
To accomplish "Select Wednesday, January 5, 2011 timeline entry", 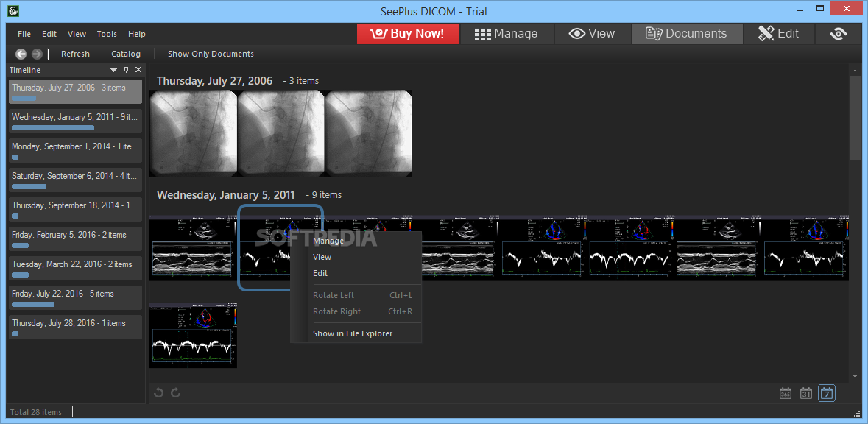I will click(75, 121).
